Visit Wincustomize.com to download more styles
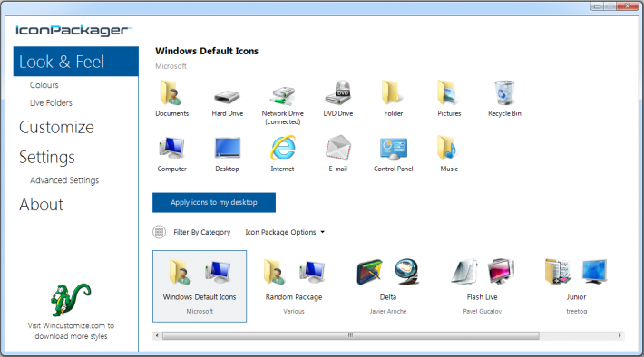Screen dimensions: 644x357 click(71, 331)
